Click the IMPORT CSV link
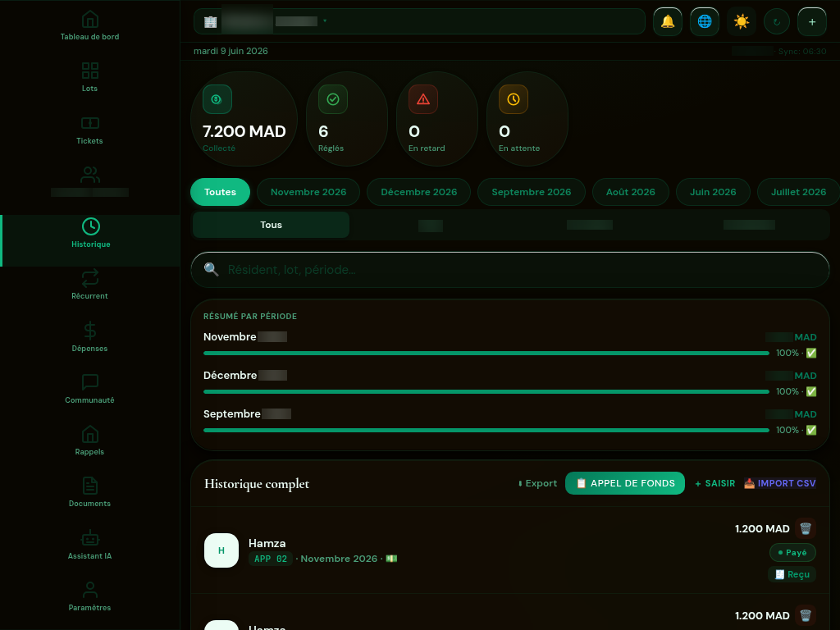 [x=780, y=483]
